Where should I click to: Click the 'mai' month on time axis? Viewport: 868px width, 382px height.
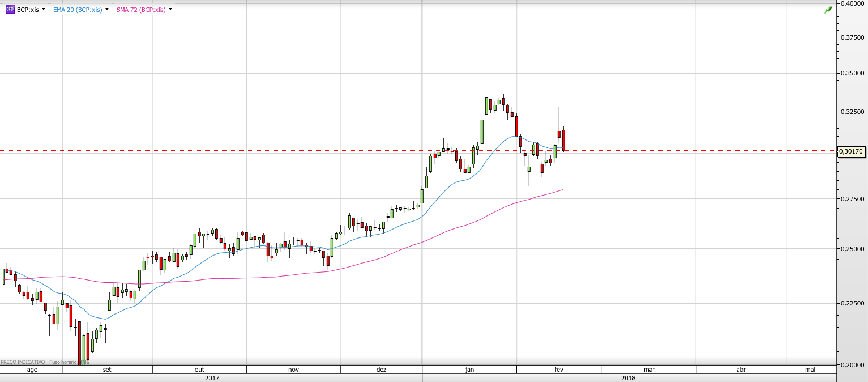click(810, 370)
